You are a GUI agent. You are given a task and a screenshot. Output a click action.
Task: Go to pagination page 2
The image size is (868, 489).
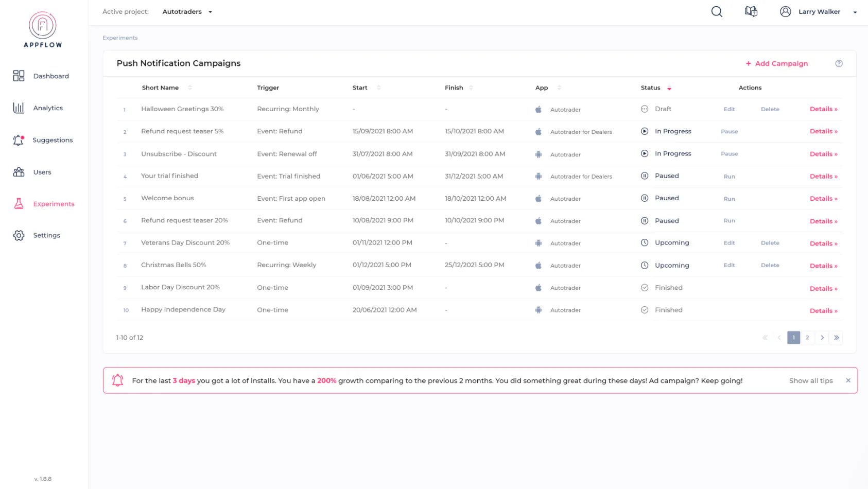pyautogui.click(x=807, y=338)
